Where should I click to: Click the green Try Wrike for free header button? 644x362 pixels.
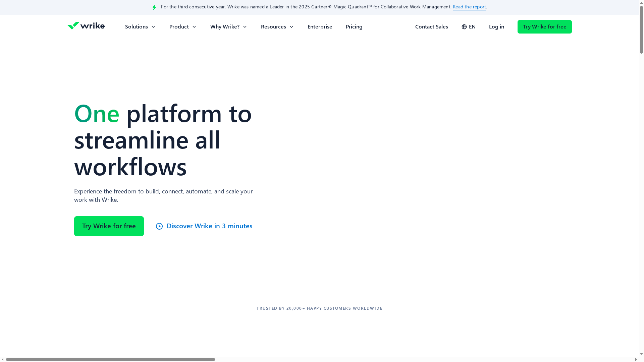point(544,26)
